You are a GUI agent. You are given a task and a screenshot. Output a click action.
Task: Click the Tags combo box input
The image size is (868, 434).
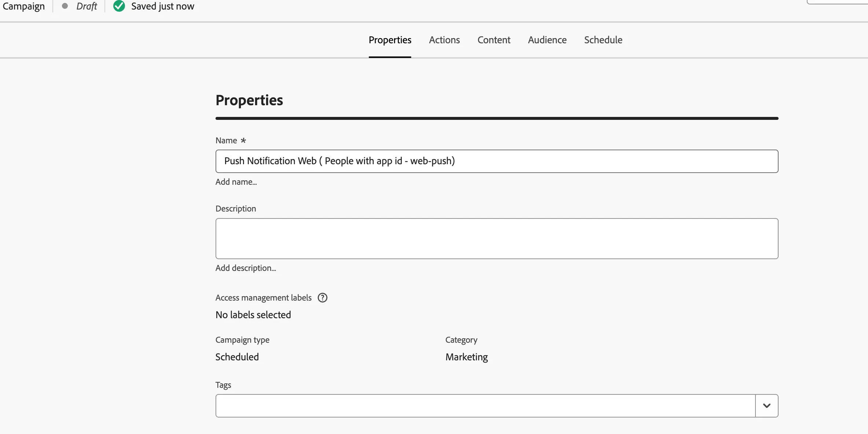pos(485,406)
